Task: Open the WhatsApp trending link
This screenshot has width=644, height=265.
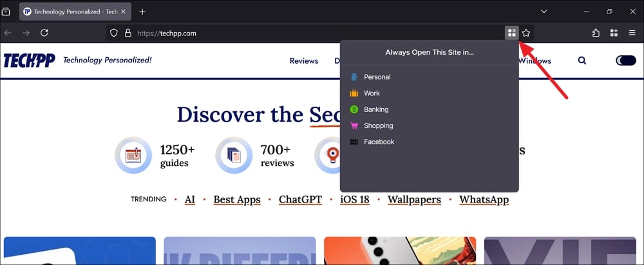Action: [484, 200]
